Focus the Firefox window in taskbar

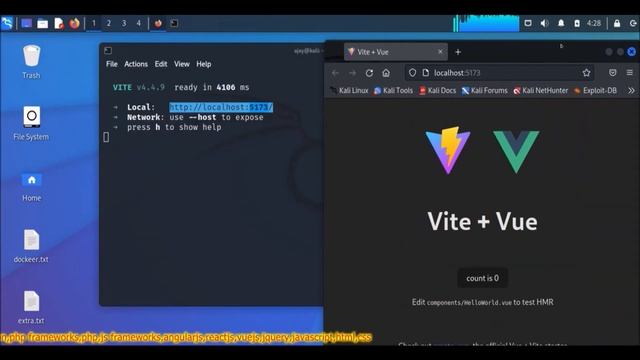(158, 23)
